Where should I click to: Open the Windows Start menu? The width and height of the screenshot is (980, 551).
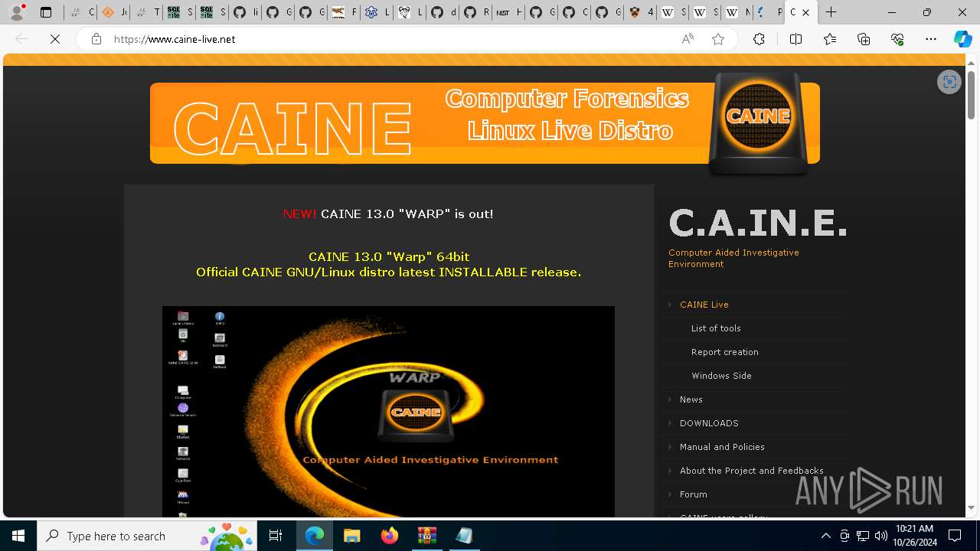18,536
